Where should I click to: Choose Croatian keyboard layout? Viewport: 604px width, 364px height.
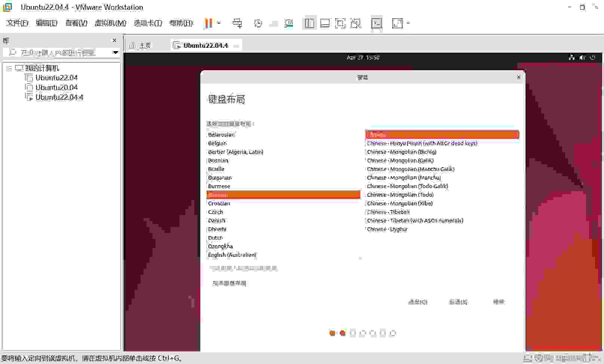click(x=283, y=203)
